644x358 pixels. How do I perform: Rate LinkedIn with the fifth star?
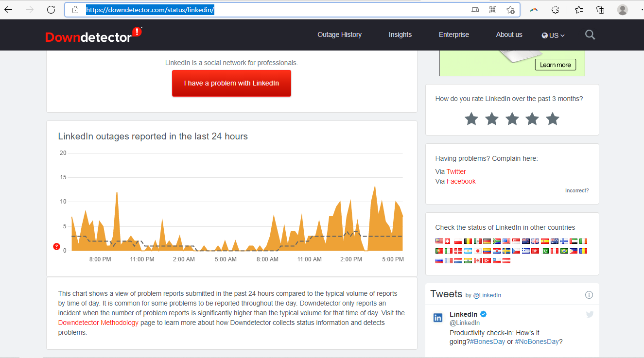coord(553,119)
